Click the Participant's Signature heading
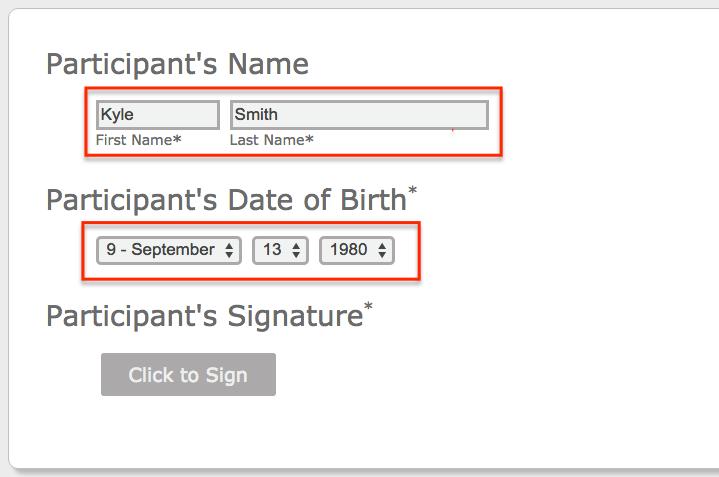This screenshot has height=477, width=719. (205, 316)
